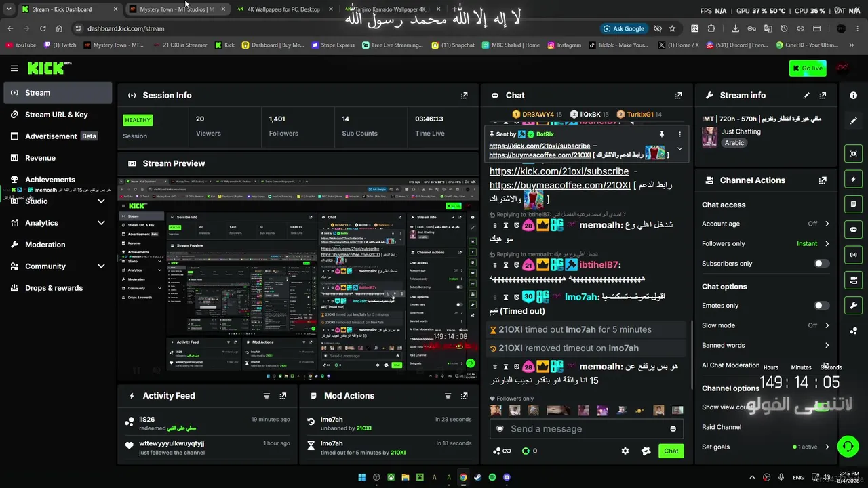The height and width of the screenshot is (488, 868).
Task: Pop out the Activity Feed panel
Action: (283, 396)
